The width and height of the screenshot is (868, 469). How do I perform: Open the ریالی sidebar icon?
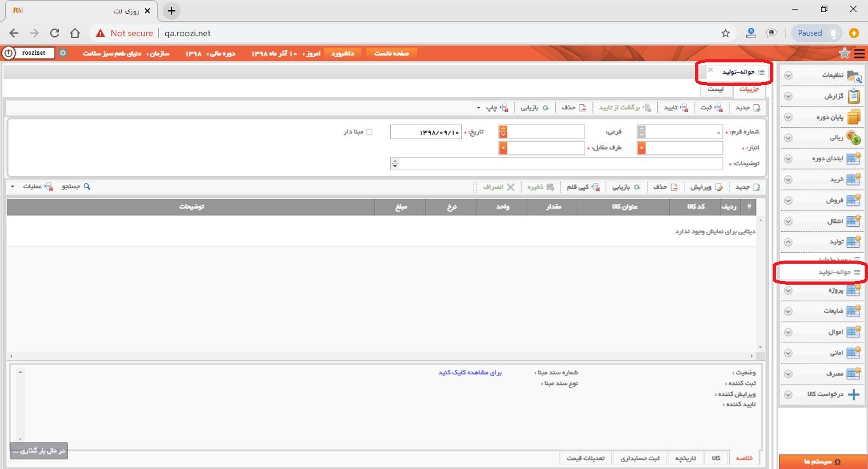[x=853, y=138]
